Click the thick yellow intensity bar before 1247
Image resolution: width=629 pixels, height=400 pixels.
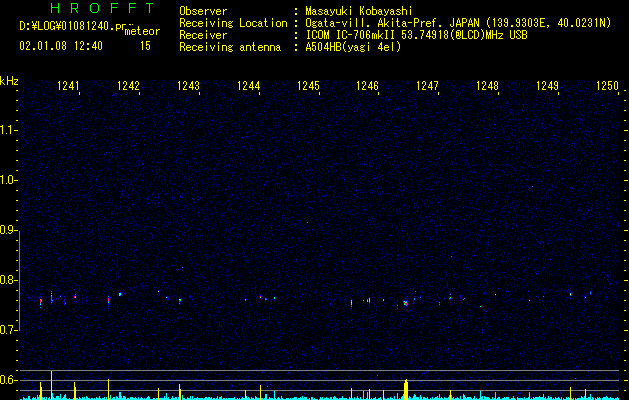tap(406, 389)
